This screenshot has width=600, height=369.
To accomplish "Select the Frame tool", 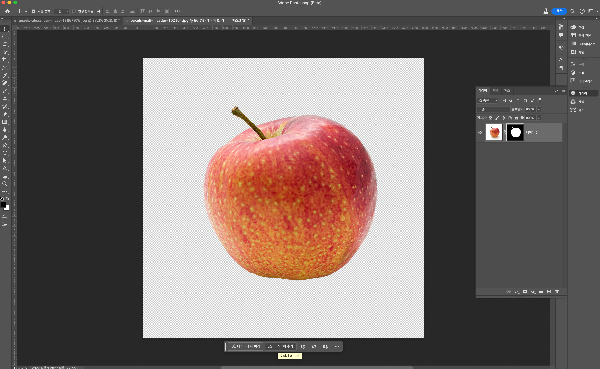I will 5,68.
